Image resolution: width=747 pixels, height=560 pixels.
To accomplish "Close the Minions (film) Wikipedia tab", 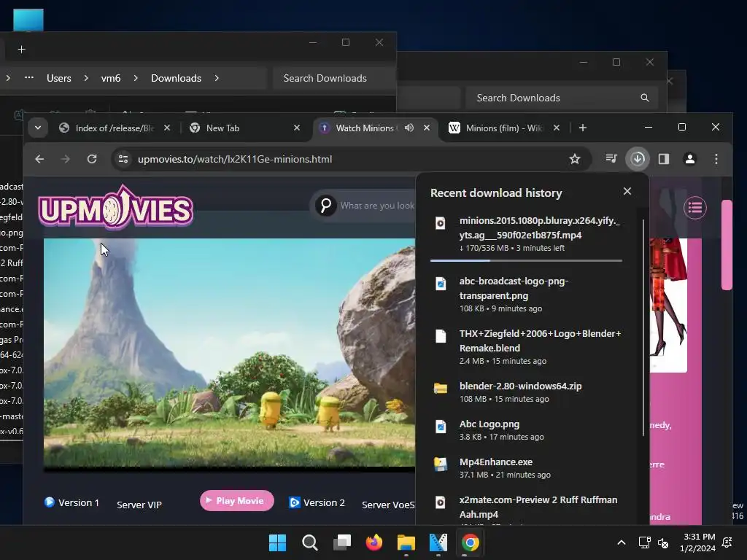I will click(x=557, y=128).
